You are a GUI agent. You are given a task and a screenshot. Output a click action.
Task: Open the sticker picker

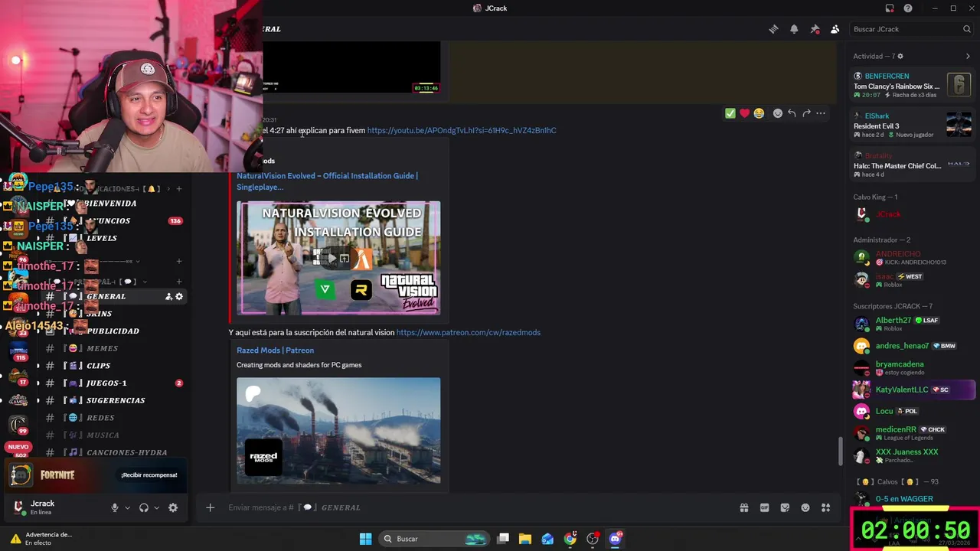(785, 507)
